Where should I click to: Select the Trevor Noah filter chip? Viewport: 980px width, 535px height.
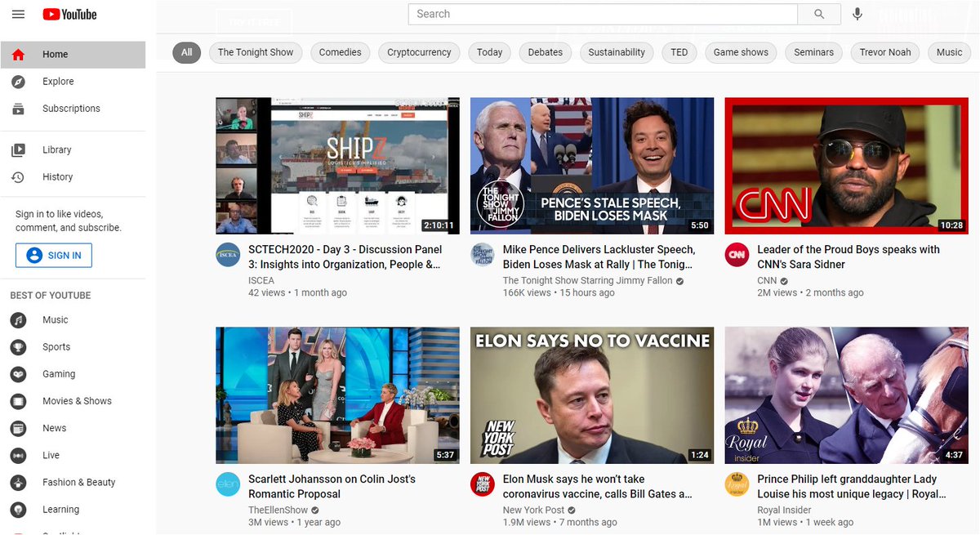point(885,52)
